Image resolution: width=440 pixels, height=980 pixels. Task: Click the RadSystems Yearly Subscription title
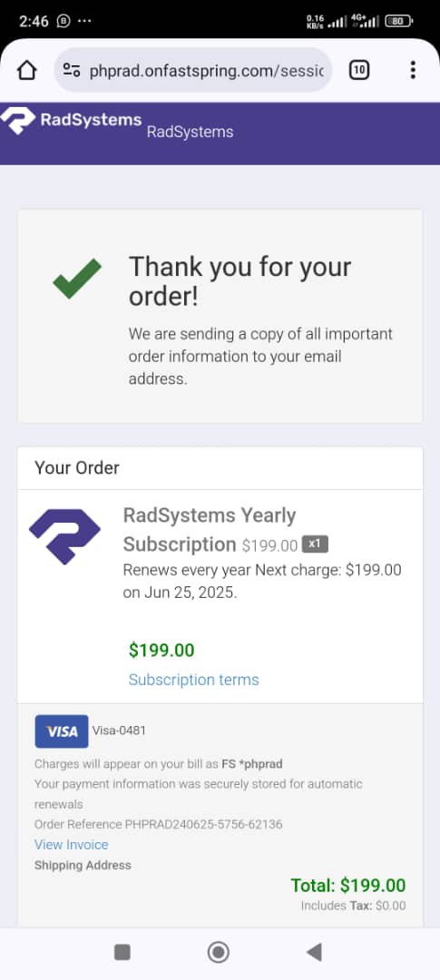pos(210,530)
